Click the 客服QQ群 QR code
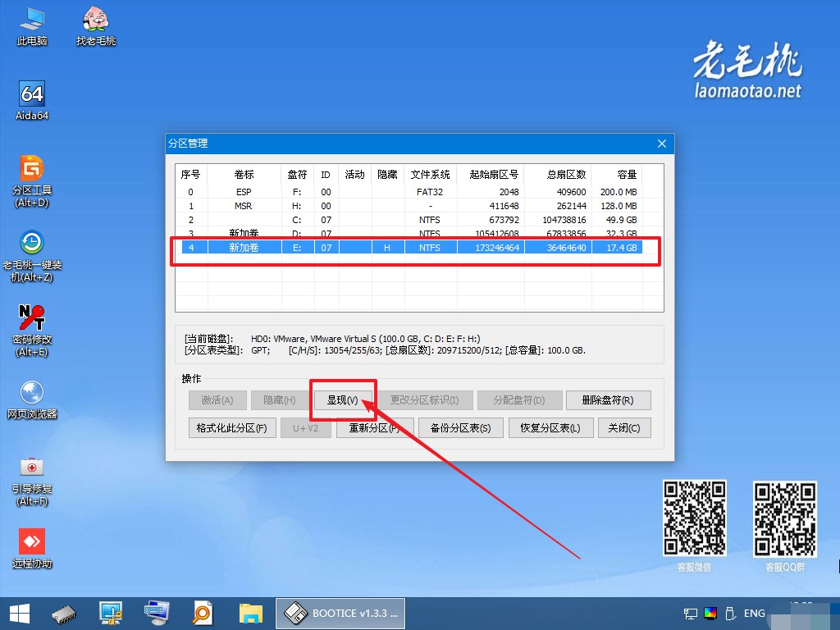The width and height of the screenshot is (840, 630). point(785,518)
